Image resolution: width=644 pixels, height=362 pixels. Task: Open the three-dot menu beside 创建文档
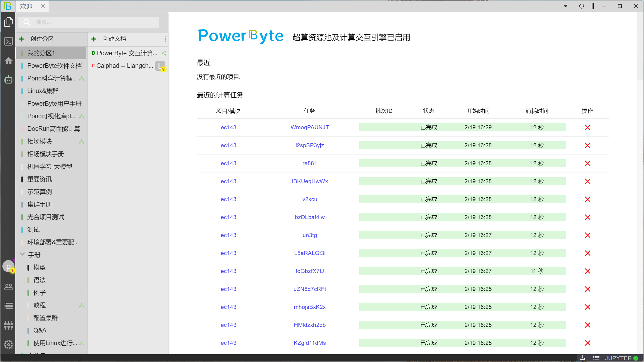[165, 39]
